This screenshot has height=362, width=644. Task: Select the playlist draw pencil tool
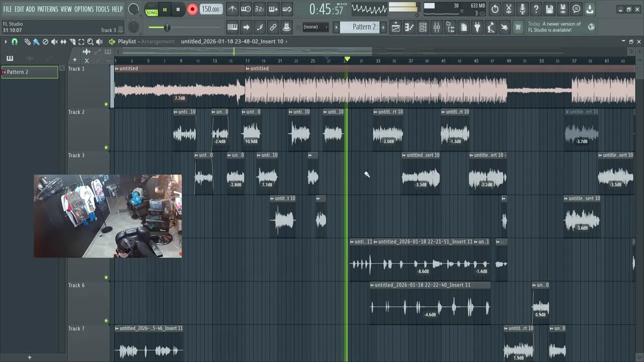click(27, 42)
